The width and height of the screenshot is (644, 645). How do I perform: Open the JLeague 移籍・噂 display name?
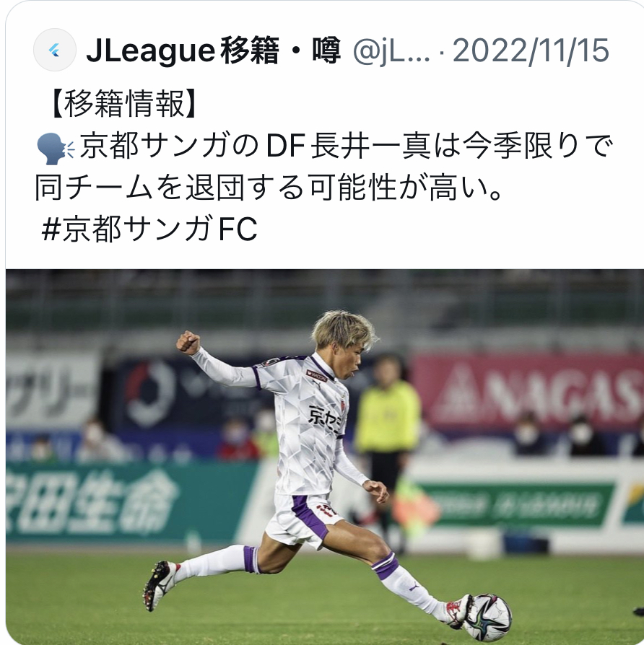213,51
